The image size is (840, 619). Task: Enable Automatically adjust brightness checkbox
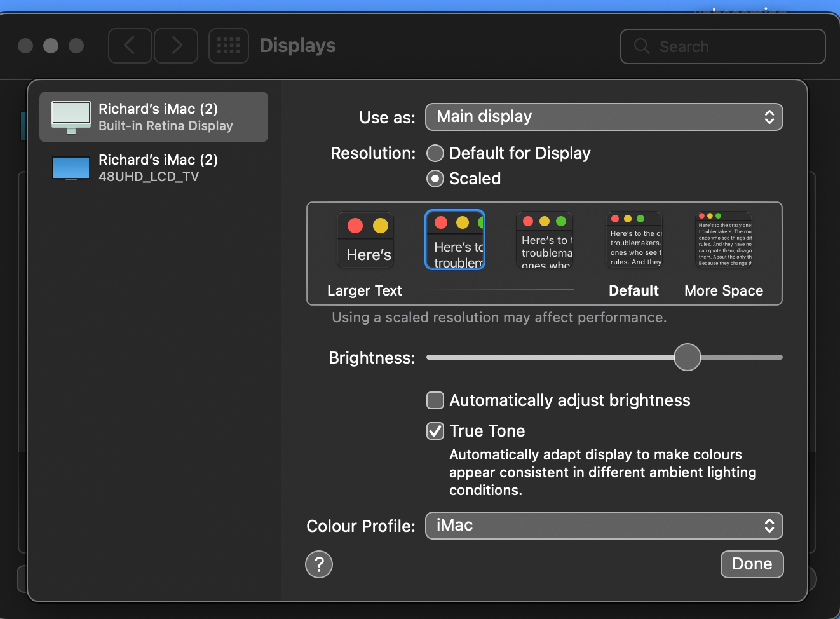[x=435, y=400]
